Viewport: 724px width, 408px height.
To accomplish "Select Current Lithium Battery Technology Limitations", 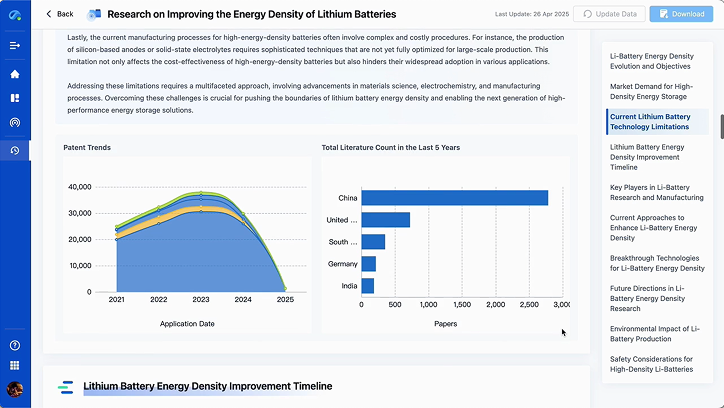I will (650, 122).
